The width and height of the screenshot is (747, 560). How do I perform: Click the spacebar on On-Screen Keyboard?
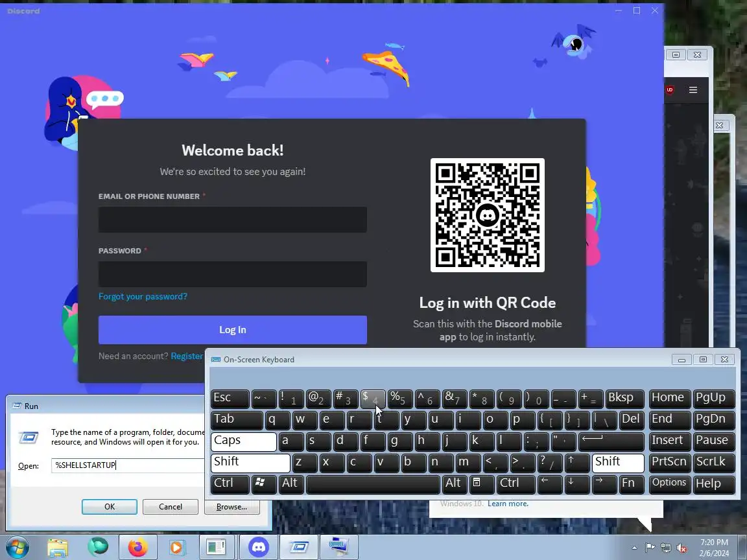click(x=373, y=484)
